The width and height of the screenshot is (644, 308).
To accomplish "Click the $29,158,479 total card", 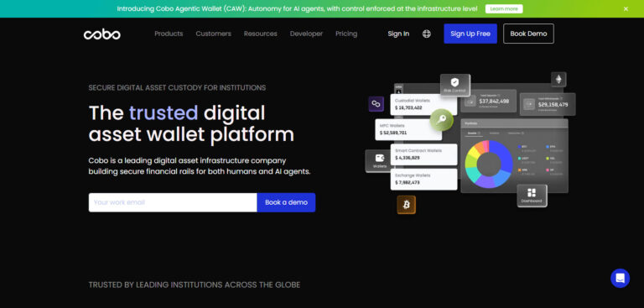I will pos(548,104).
